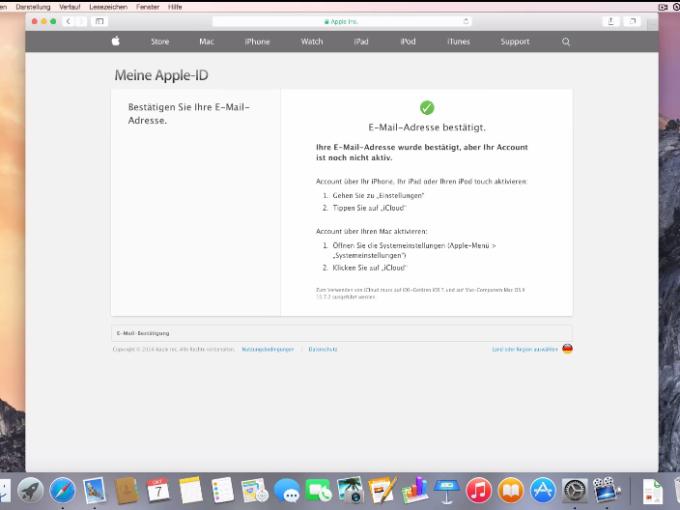The image size is (680, 510).
Task: Click the Safari Share button
Action: [611, 21]
